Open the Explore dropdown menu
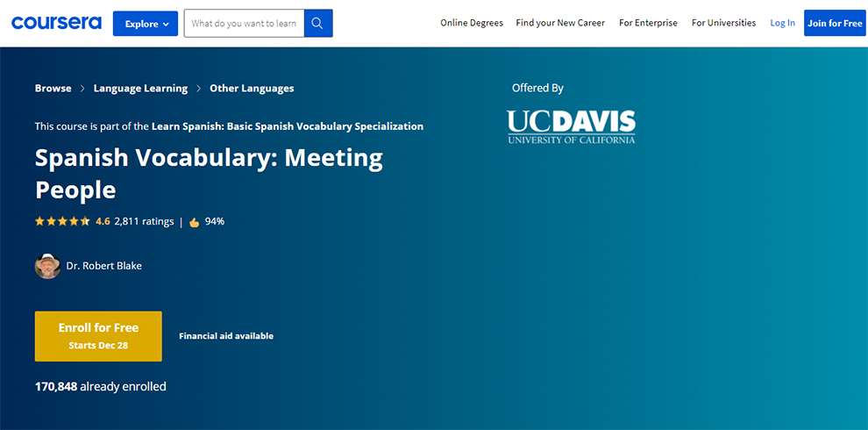 pos(146,24)
